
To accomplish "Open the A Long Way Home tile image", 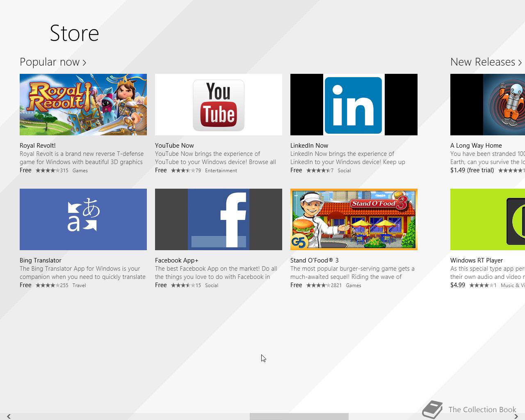I will pyautogui.click(x=488, y=105).
